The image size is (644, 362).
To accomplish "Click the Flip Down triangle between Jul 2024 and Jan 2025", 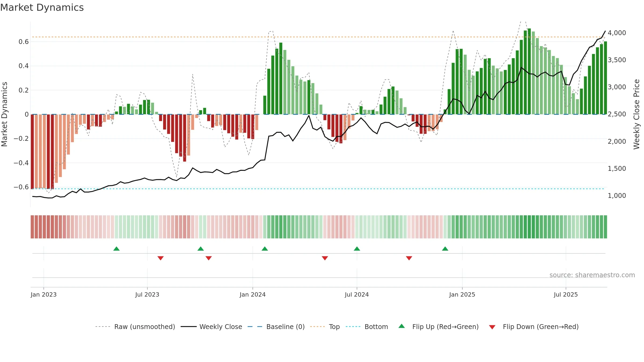I will (409, 258).
